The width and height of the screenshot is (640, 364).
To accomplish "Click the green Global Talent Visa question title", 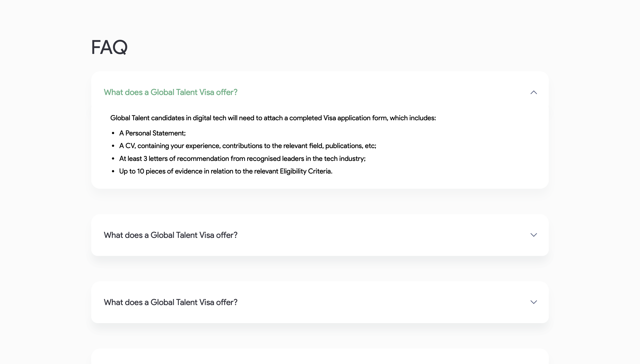I will pyautogui.click(x=171, y=92).
